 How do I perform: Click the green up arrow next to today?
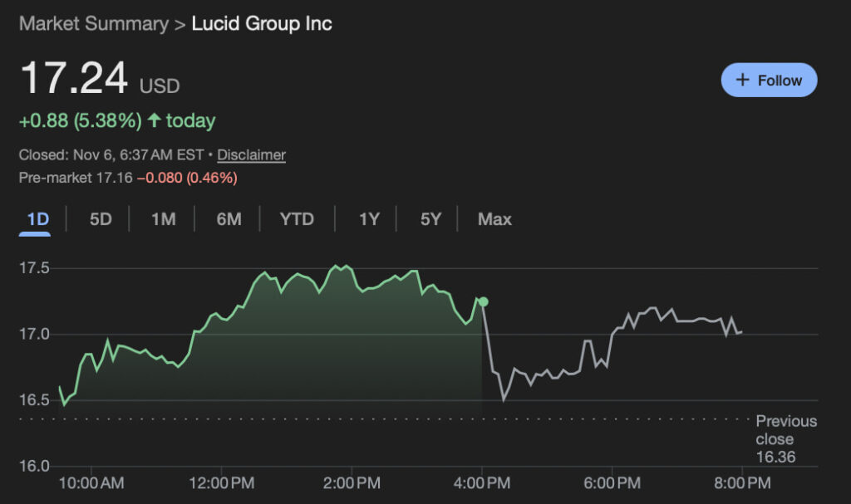point(154,120)
